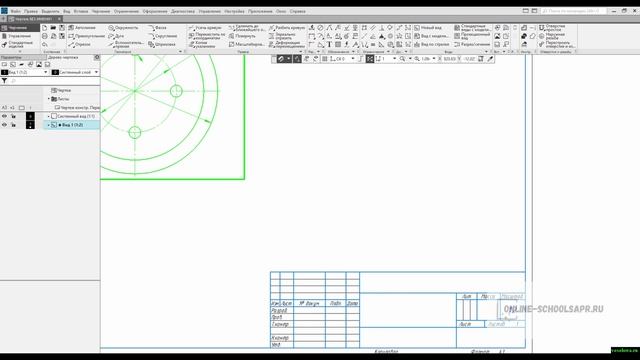The image size is (640, 360).
Task: Open the Правка menu
Action: (x=31, y=11)
